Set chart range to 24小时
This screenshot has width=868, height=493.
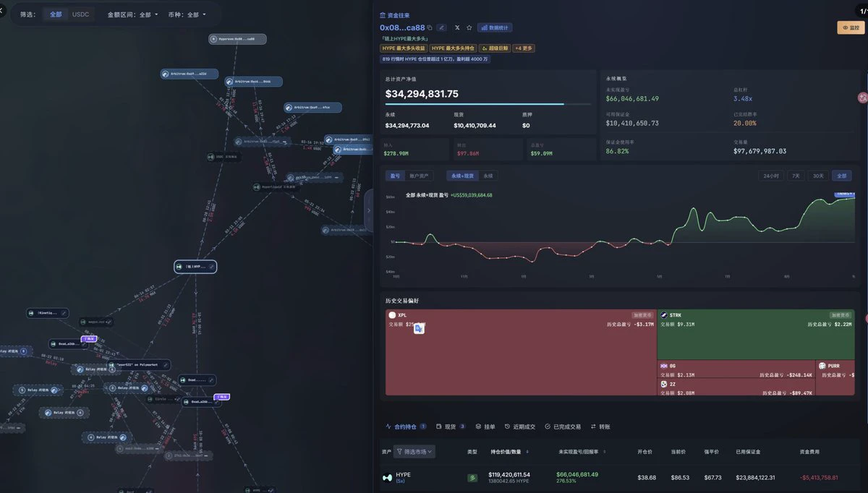(771, 176)
